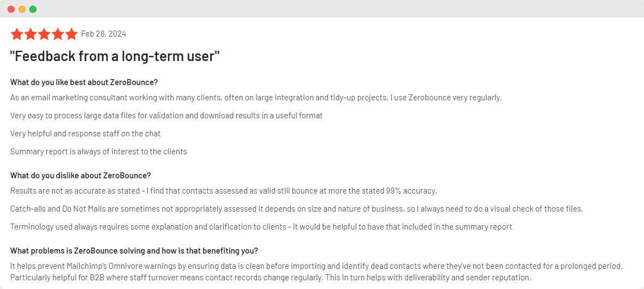Click the green maximize window button

(x=33, y=9)
